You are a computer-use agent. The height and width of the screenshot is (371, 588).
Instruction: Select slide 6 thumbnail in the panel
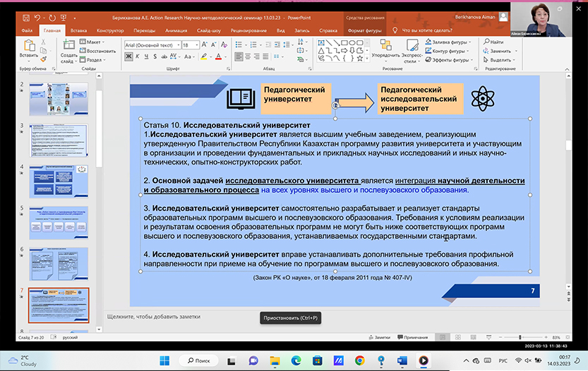tap(59, 263)
